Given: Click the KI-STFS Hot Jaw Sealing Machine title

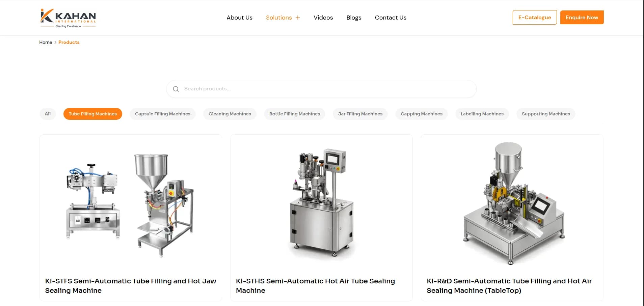Looking at the screenshot, I should [131, 286].
